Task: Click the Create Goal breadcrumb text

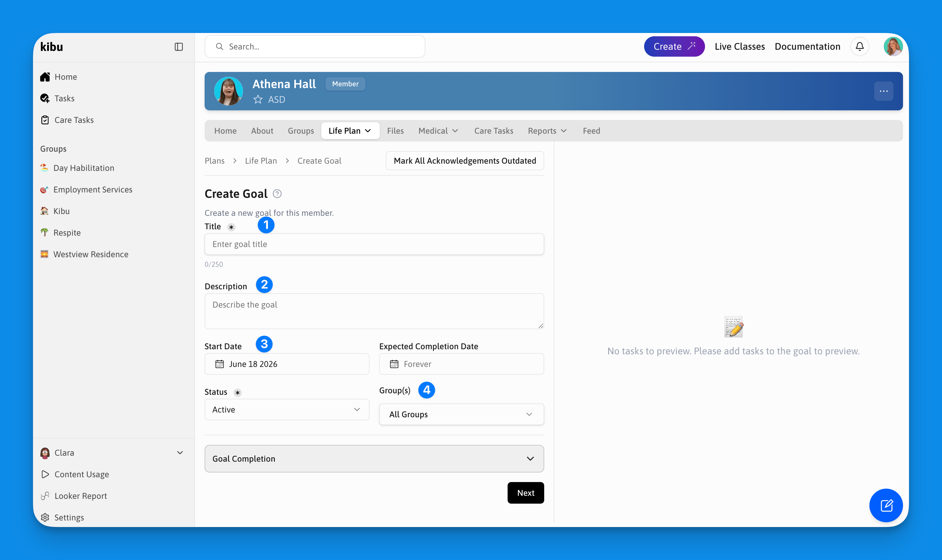Action: click(319, 161)
